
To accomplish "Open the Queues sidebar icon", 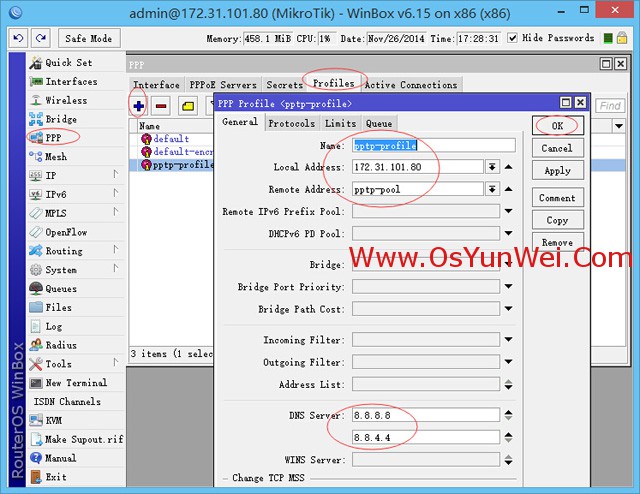I will (36, 289).
